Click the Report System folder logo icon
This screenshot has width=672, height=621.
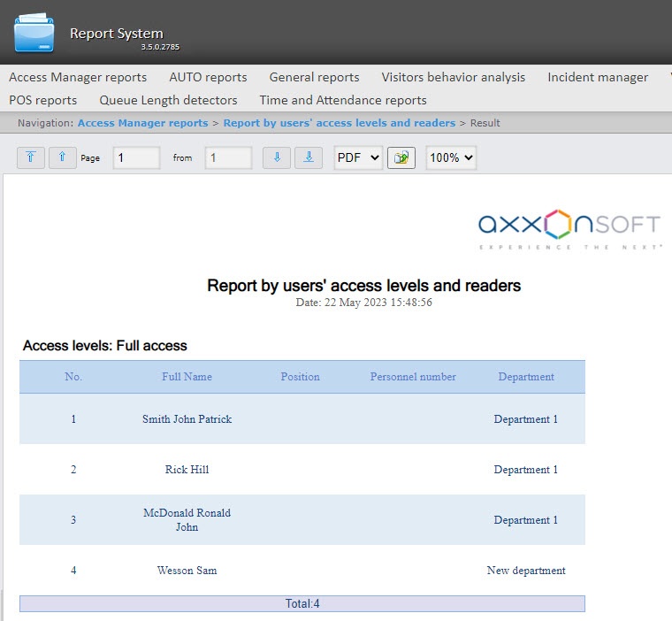(x=34, y=33)
